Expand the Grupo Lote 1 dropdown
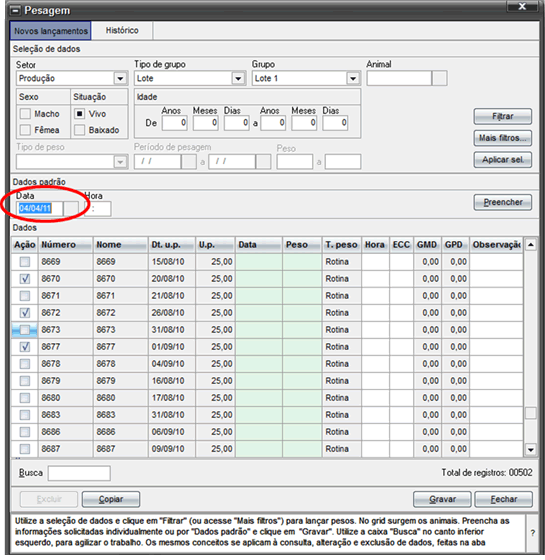Viewport: 545px width, 560px height. pos(353,79)
